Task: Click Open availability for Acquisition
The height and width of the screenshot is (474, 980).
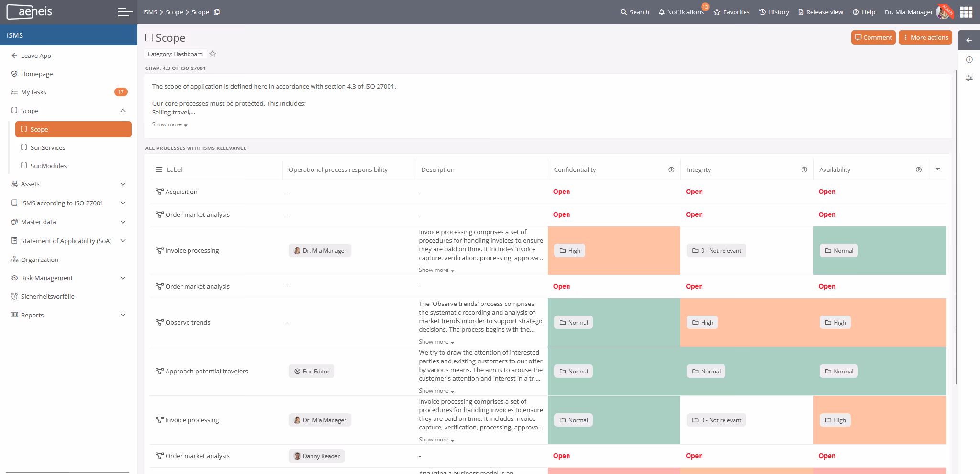Action: [x=827, y=192]
